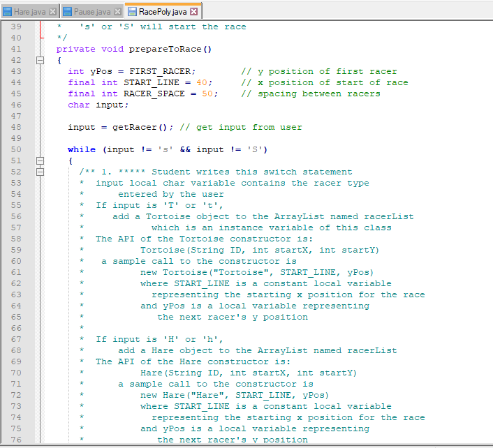
Task: Select the RacePoly.java tab
Action: tap(163, 12)
